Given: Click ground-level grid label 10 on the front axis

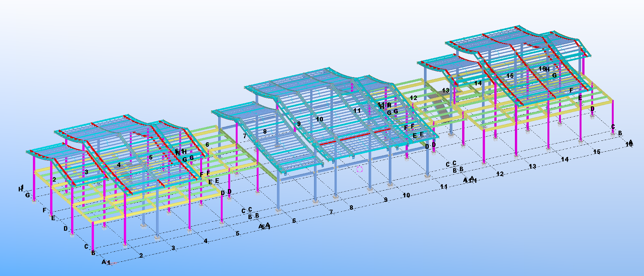Looking at the screenshot, I should click(406, 195).
